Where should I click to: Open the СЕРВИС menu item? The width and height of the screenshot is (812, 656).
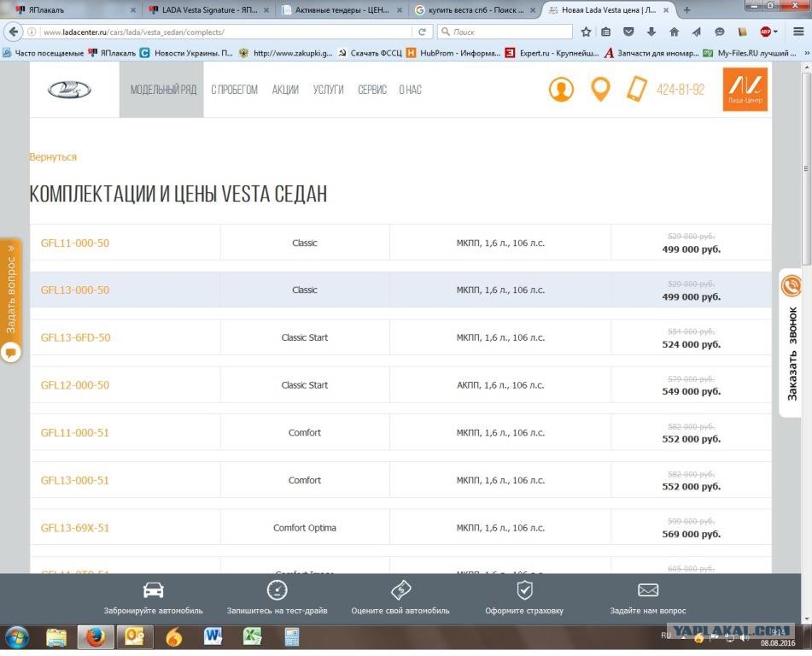(371, 90)
